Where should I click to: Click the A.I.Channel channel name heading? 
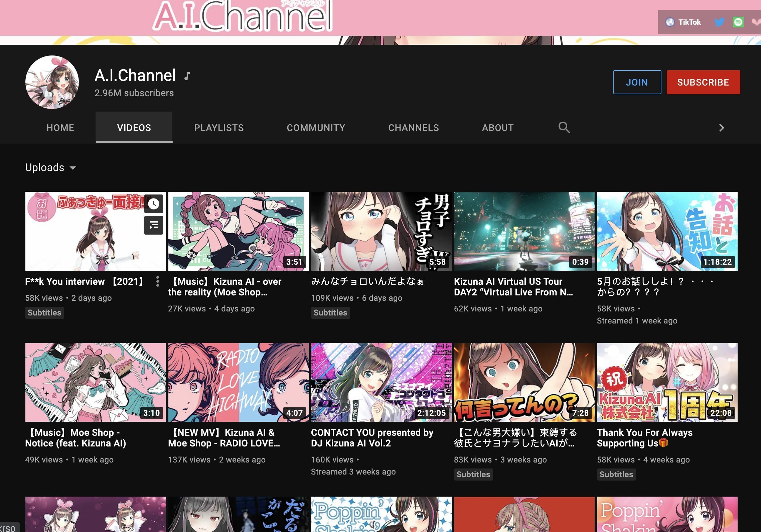coord(135,76)
